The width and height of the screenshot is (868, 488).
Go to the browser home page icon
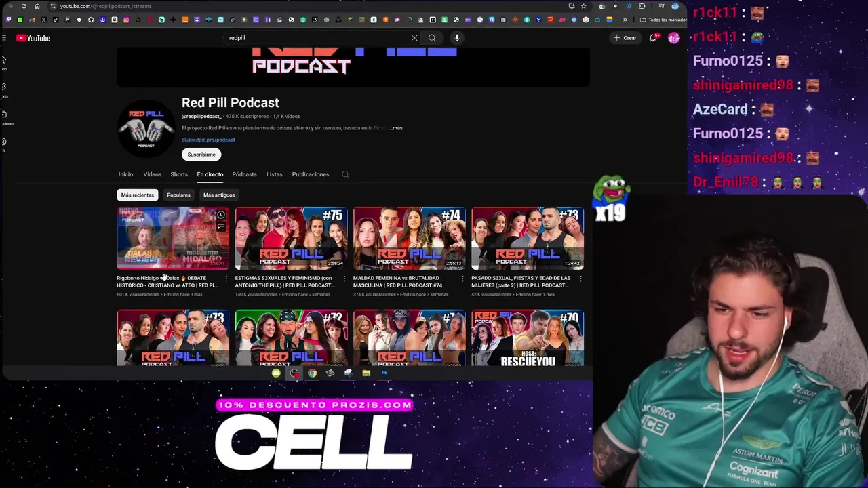(x=37, y=6)
